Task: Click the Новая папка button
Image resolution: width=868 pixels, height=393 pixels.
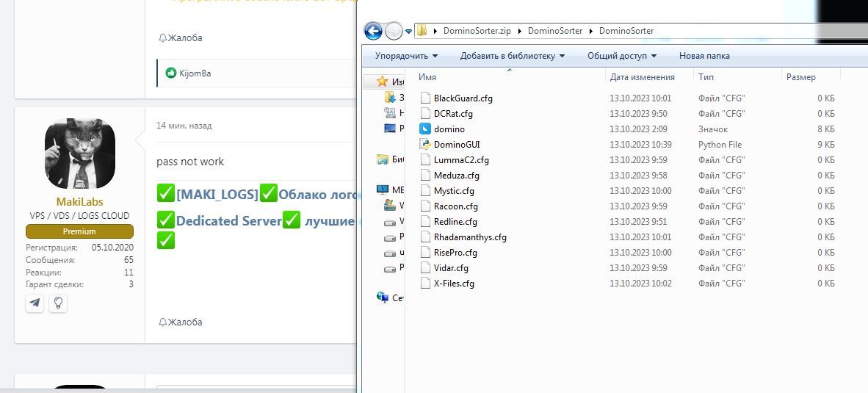Action: (704, 56)
